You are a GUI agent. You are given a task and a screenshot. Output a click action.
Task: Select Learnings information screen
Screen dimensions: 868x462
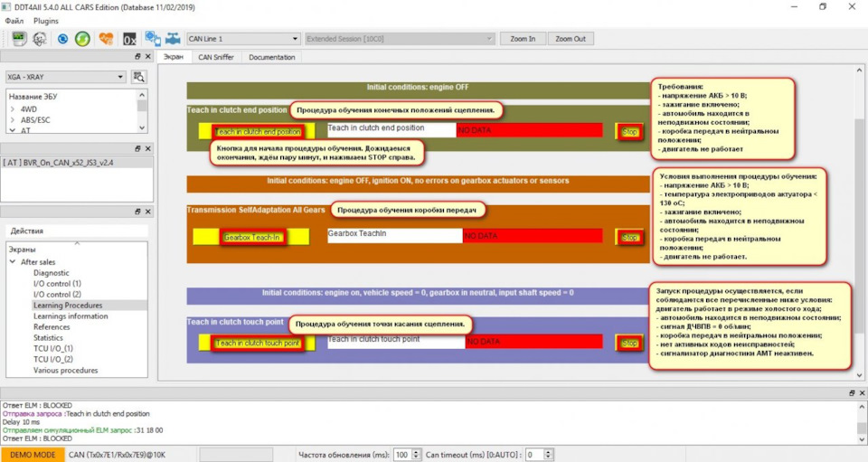pyautogui.click(x=71, y=316)
